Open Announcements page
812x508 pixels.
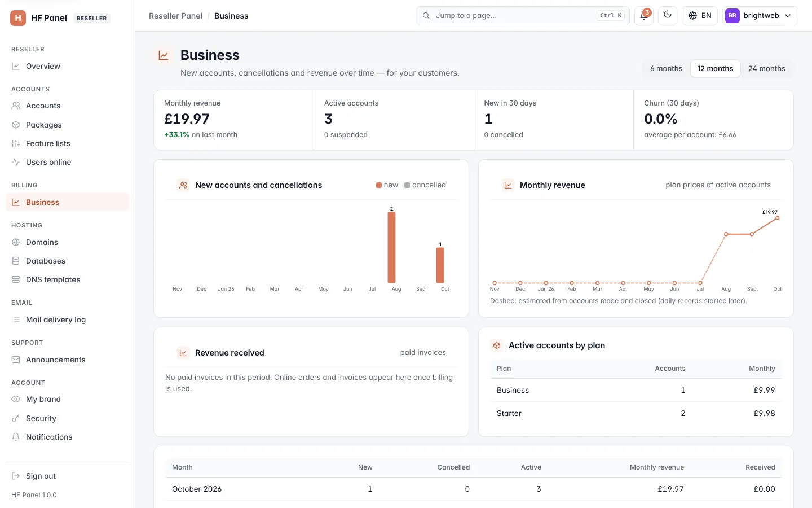pyautogui.click(x=67, y=360)
